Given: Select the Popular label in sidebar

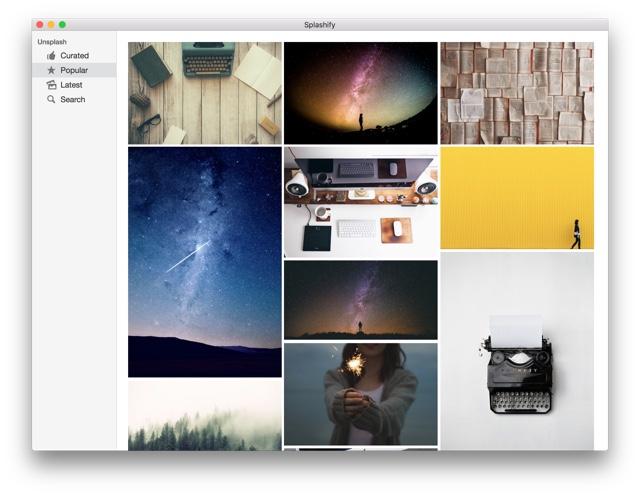Looking at the screenshot, I should [x=74, y=71].
